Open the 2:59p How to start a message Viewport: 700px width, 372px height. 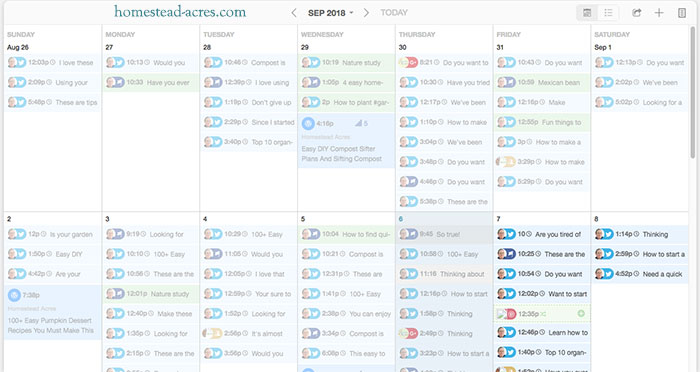(x=639, y=254)
